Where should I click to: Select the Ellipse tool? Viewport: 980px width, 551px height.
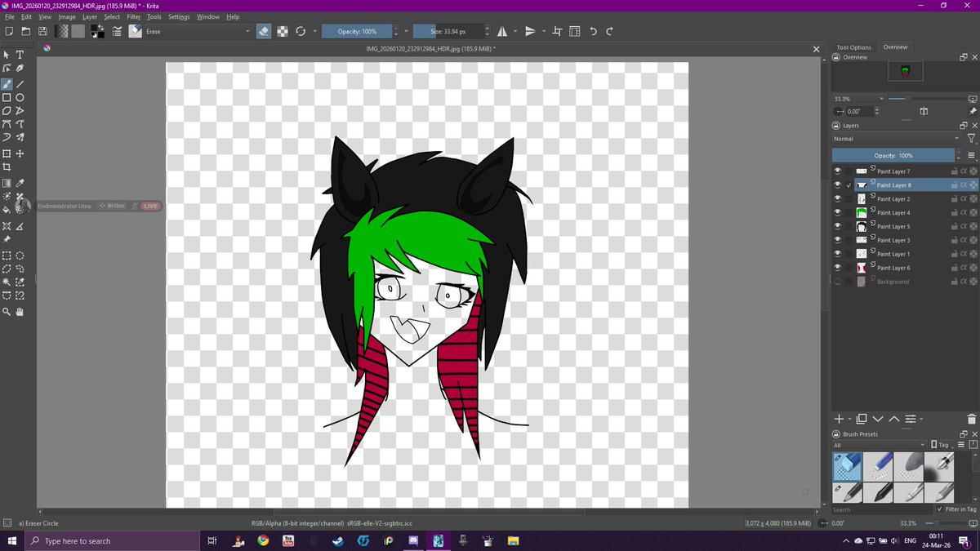tap(20, 98)
